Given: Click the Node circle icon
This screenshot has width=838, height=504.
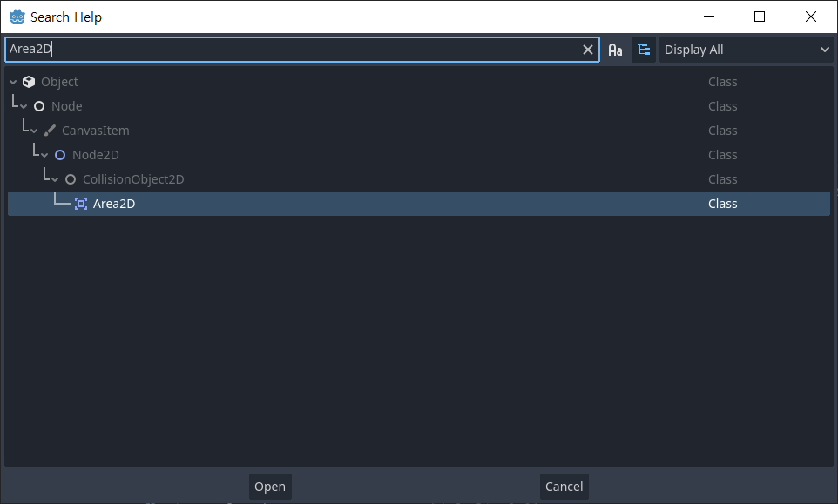Looking at the screenshot, I should [39, 106].
